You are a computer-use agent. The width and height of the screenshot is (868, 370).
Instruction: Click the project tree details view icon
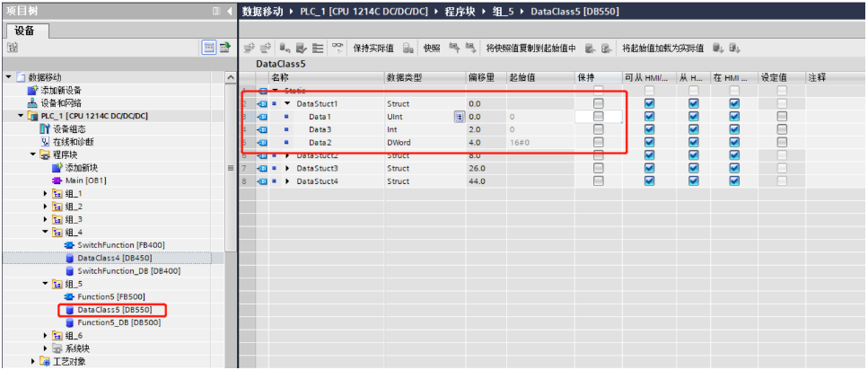pyautogui.click(x=209, y=48)
